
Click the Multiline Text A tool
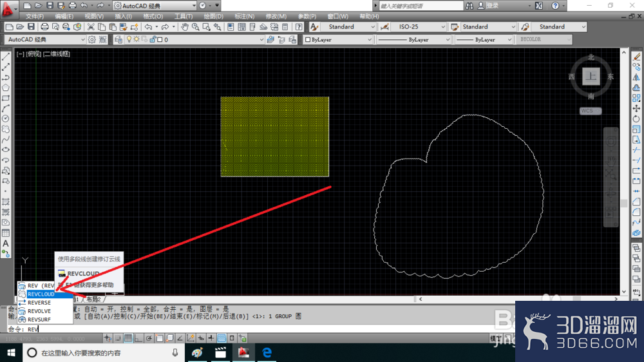[6, 243]
